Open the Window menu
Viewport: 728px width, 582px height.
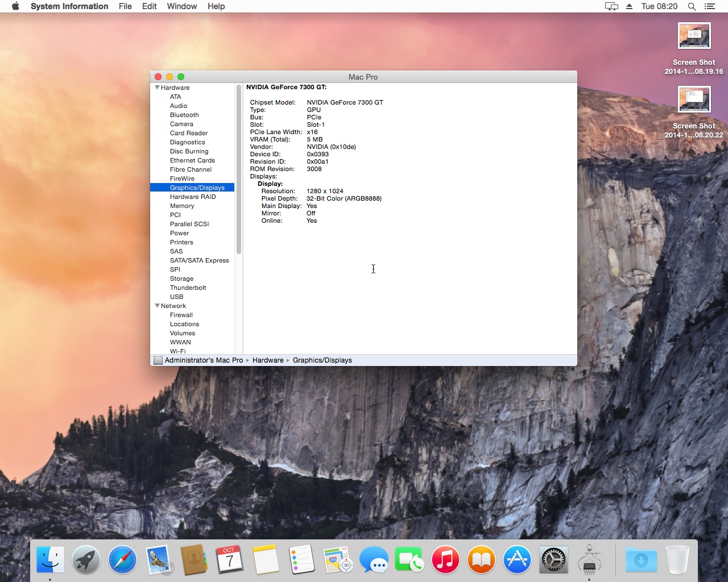[182, 6]
